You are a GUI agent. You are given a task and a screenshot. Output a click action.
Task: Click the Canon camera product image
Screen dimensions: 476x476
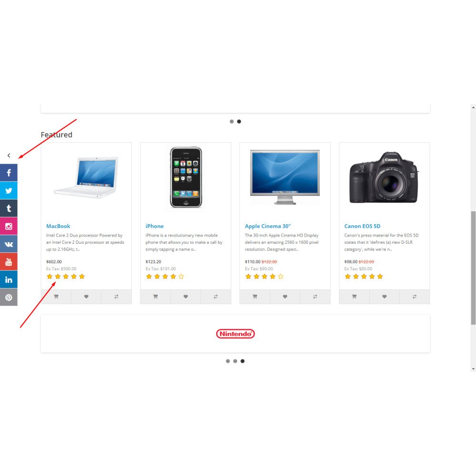coord(384,178)
